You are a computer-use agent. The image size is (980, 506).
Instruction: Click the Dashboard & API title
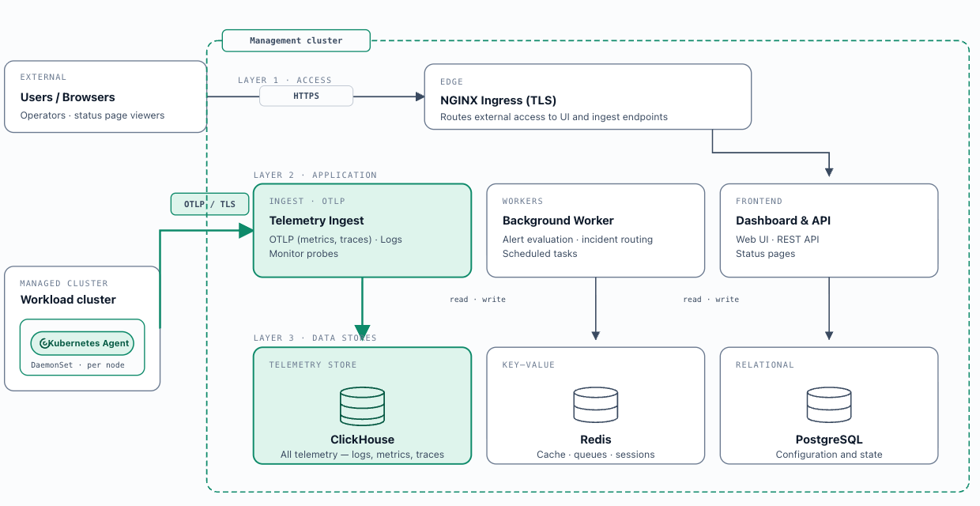783,221
